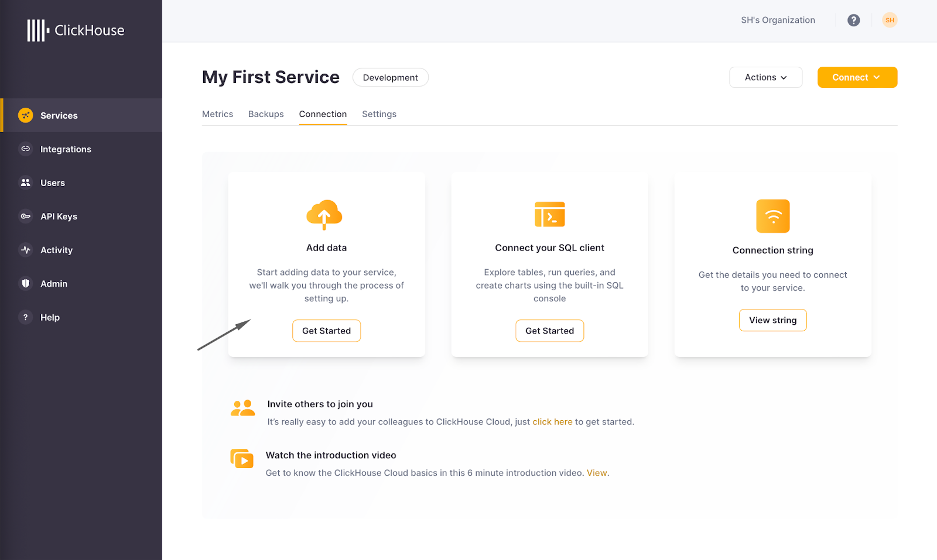
Task: Open help from the top bar question icon
Action: tap(854, 20)
